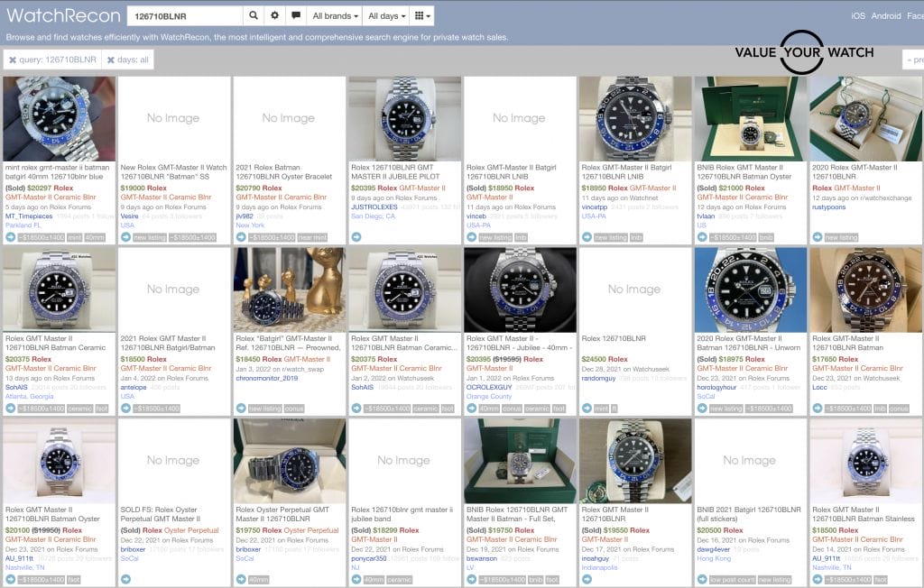The image size is (924, 588).
Task: Open the Android app link
Action: click(886, 16)
